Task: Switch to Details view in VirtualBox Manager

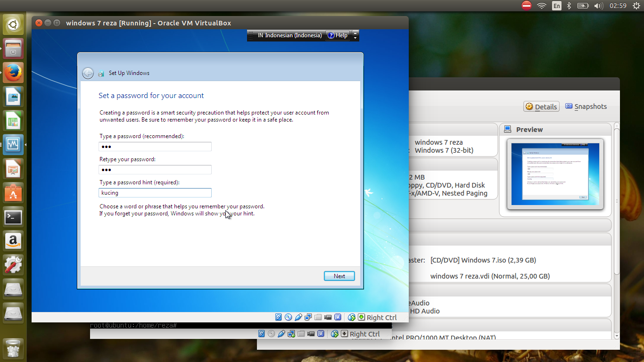Action: point(541,107)
